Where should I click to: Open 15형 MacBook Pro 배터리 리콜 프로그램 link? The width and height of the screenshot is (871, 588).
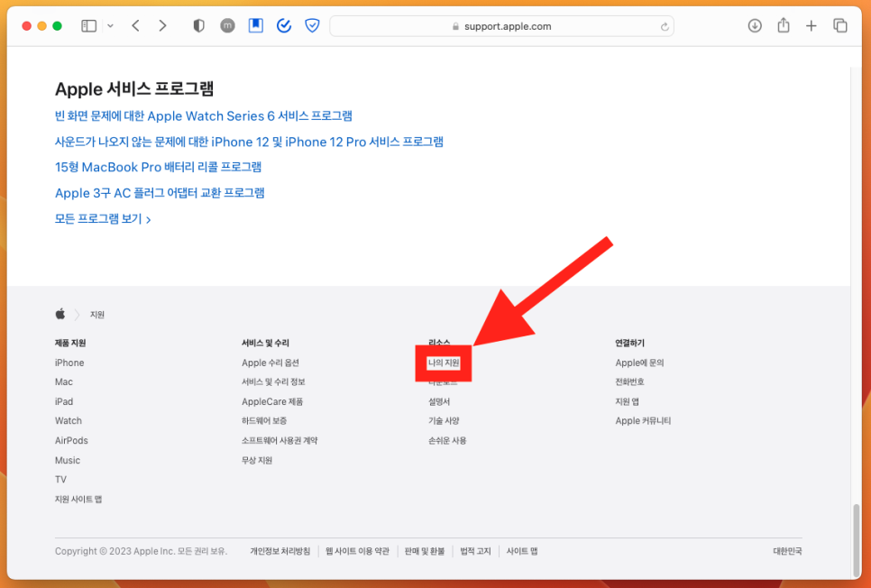click(159, 167)
